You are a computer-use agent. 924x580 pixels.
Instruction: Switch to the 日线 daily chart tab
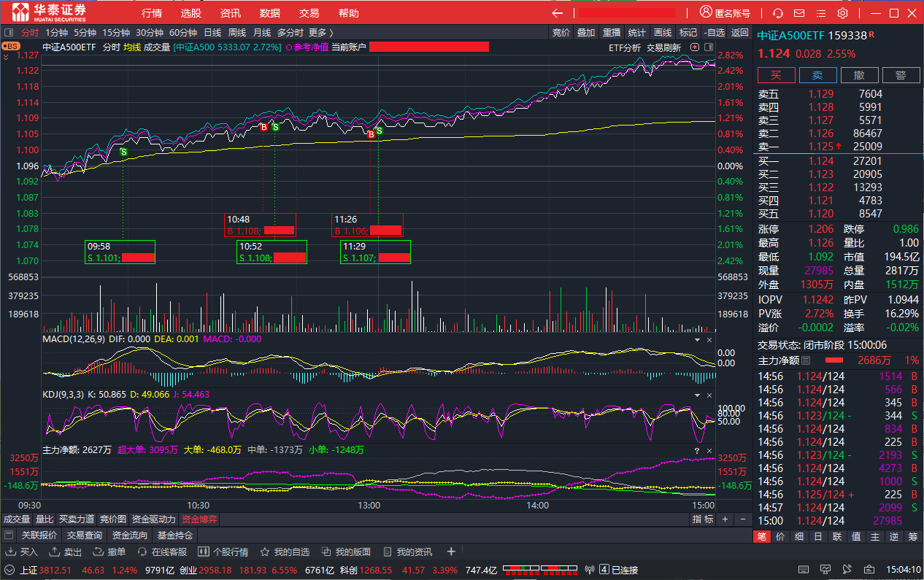212,32
